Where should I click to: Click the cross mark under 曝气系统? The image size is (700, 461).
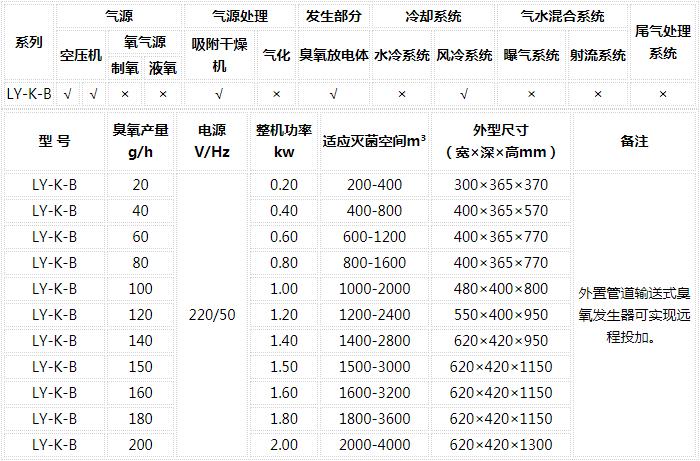pyautogui.click(x=531, y=94)
